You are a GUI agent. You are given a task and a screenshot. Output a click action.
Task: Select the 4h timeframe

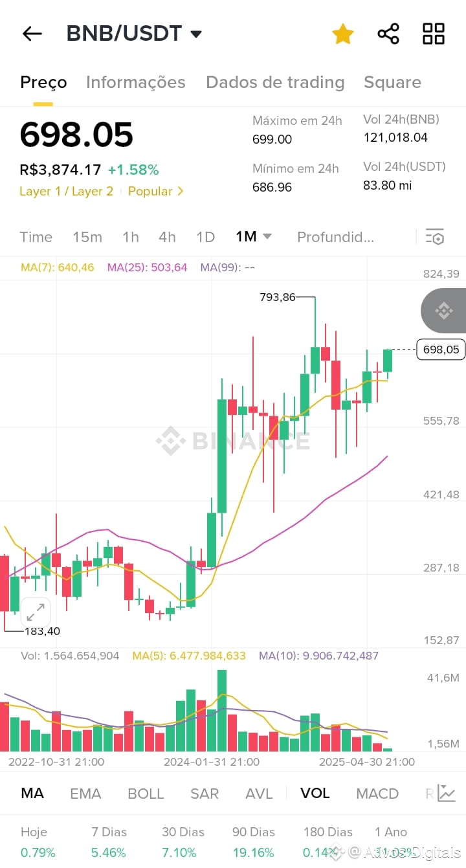[167, 237]
